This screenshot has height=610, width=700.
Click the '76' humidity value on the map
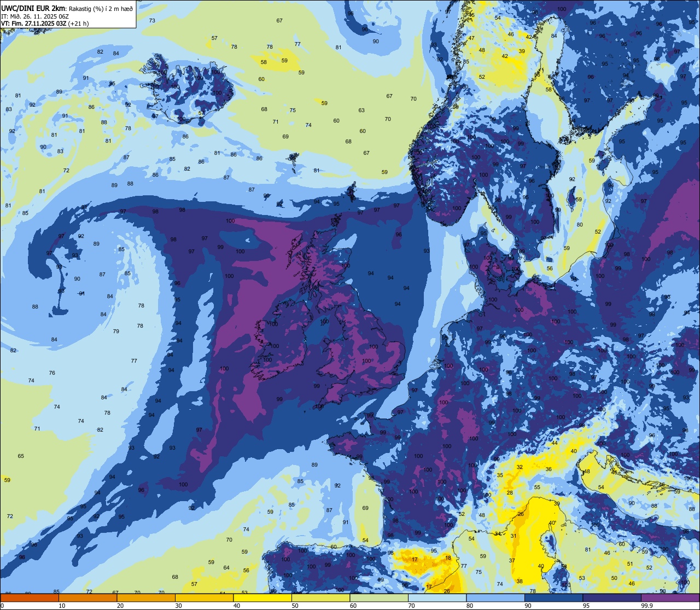point(52,373)
